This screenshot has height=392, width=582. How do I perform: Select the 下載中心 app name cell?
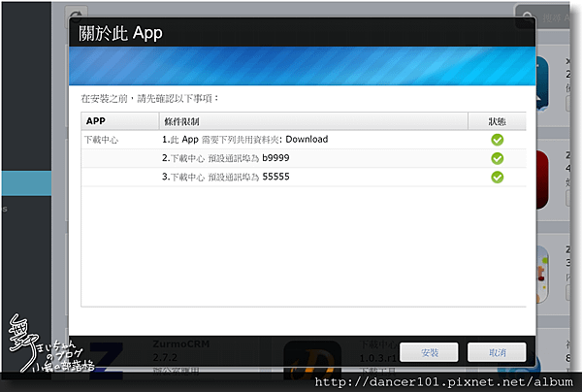(101, 140)
